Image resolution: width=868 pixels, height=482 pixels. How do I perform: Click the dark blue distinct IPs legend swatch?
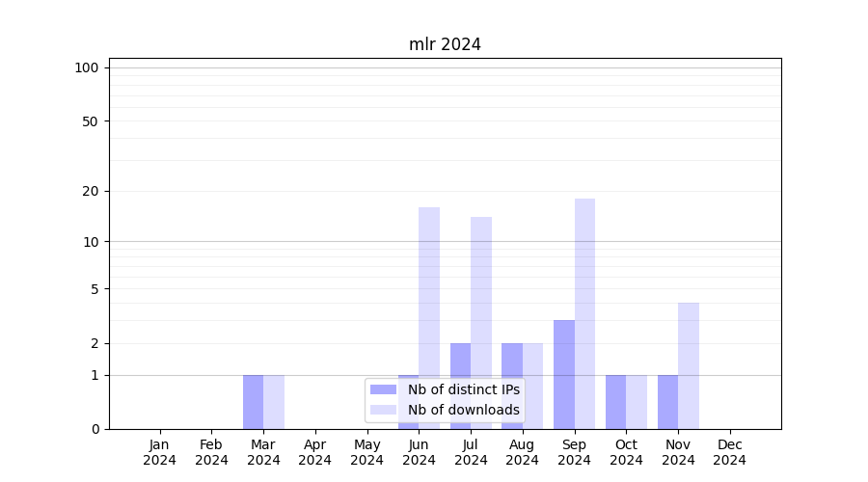[383, 389]
